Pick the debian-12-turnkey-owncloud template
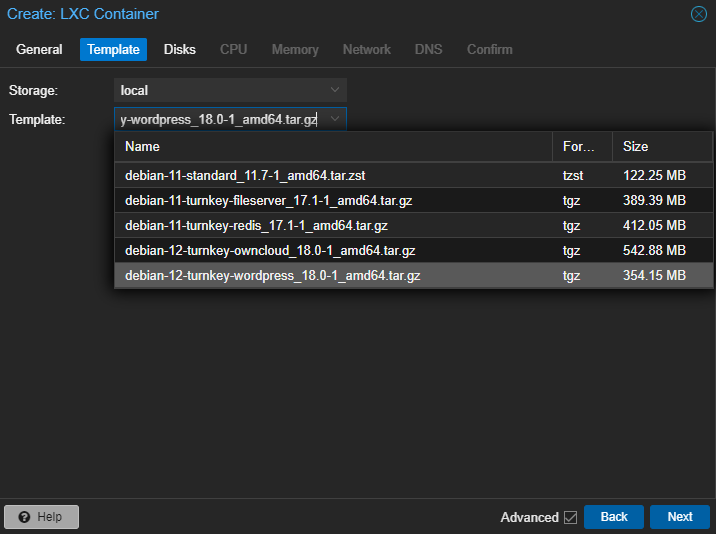This screenshot has height=534, width=716. (x=270, y=250)
